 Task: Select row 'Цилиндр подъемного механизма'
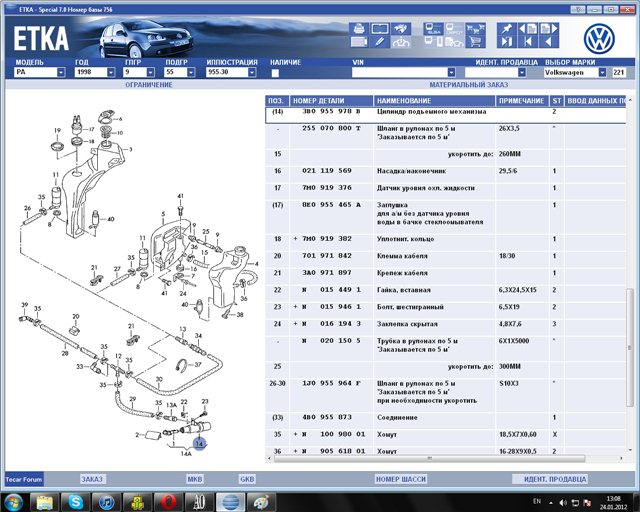[446, 115]
